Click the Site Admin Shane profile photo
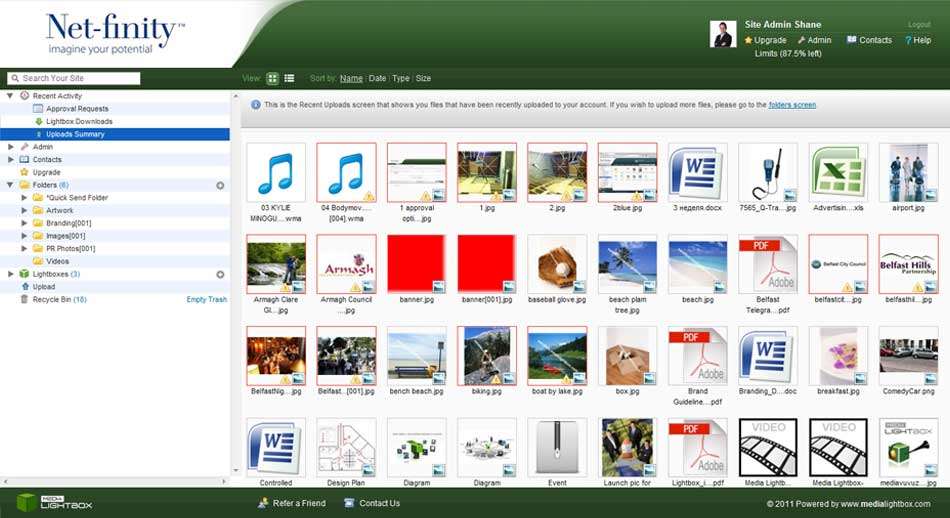This screenshot has height=518, width=950. coord(723,34)
